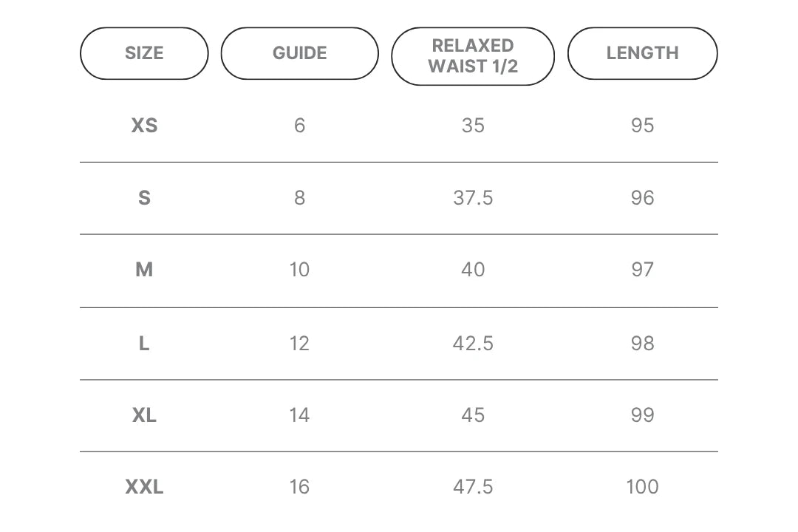
Task: Click waist value 37.5 in S row
Action: (474, 198)
